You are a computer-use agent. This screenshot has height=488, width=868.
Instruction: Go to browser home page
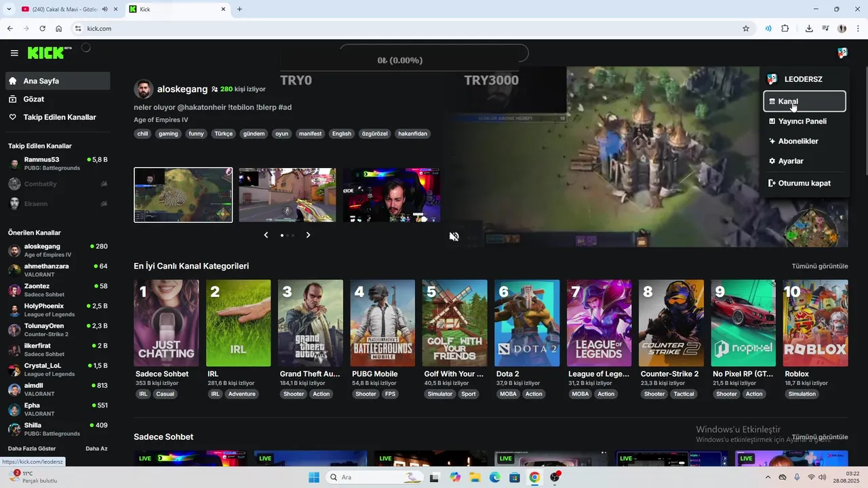[x=59, y=28]
